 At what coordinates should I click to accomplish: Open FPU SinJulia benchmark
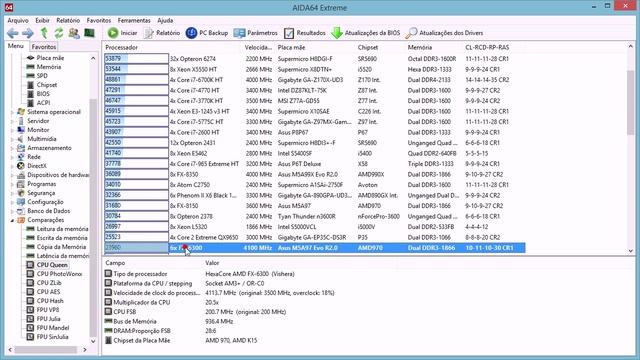tap(52, 337)
